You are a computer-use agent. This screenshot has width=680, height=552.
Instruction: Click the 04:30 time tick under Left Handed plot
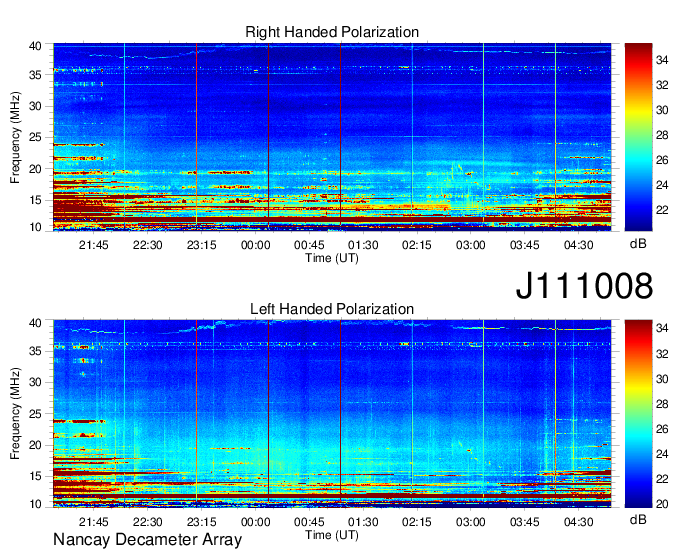(579, 522)
